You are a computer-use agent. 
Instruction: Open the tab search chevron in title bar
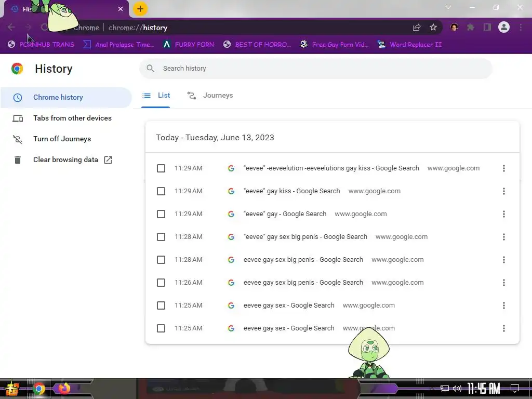(x=448, y=7)
